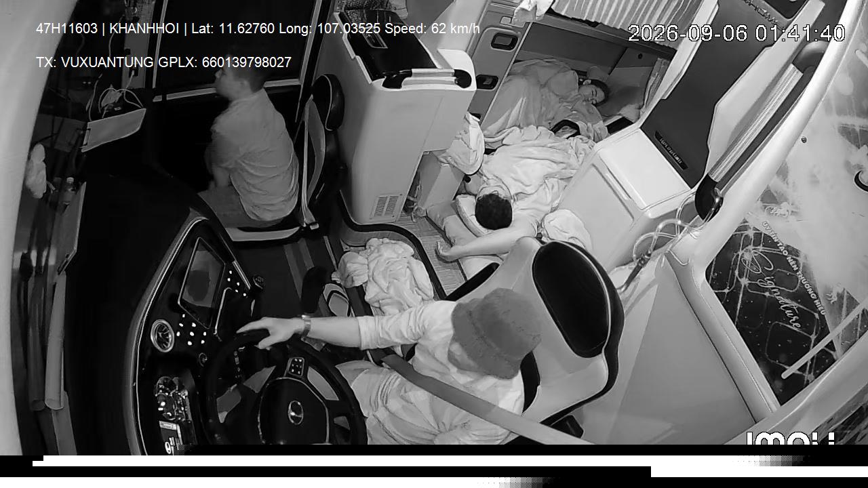Image resolution: width=868 pixels, height=488 pixels.
Task: Click the GPLX: 660139798027 license number
Action: 224,62
